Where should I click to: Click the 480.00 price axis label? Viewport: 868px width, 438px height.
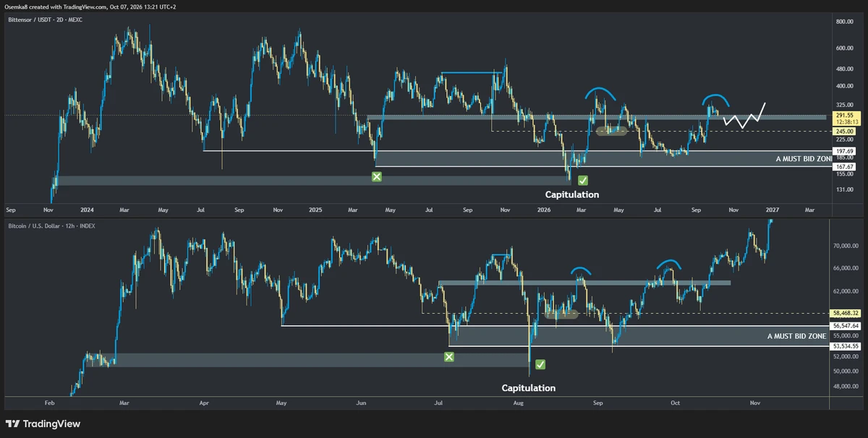[x=846, y=69]
